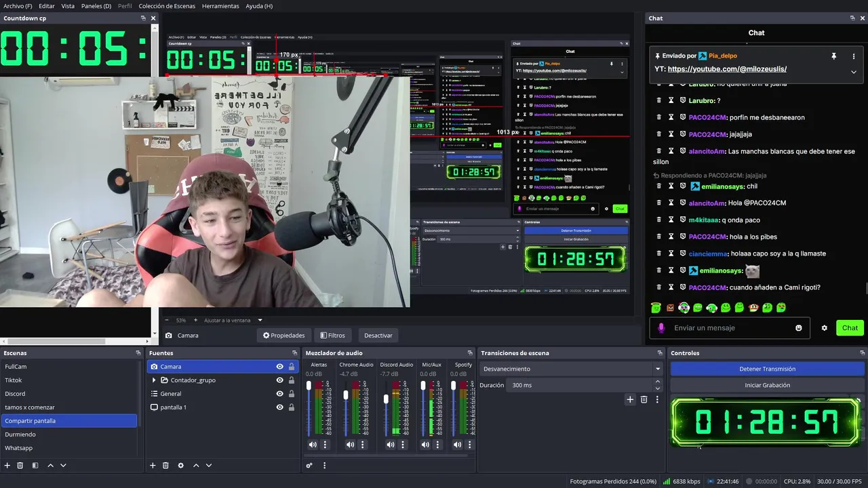Toggle the lock on pantalla 1 source

292,407
